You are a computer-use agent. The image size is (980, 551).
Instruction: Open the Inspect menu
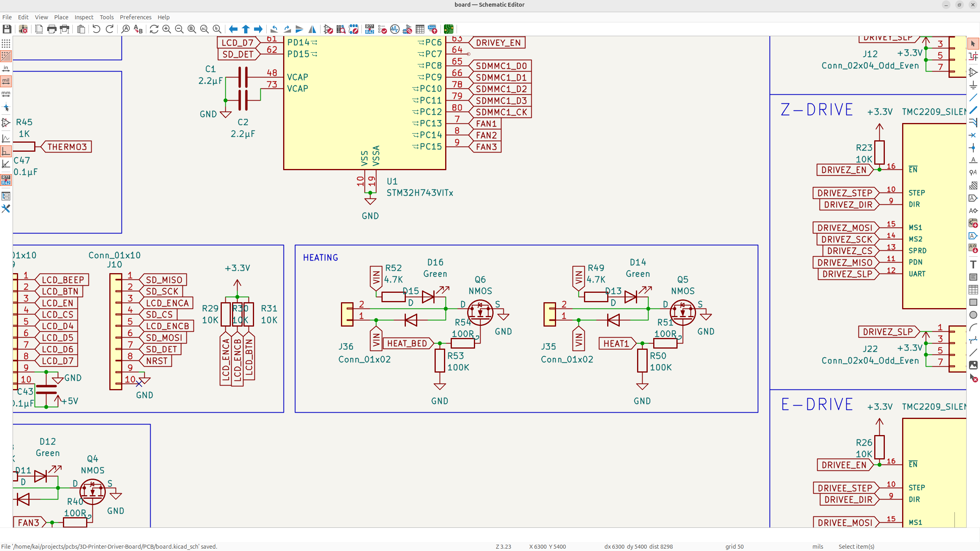point(84,17)
